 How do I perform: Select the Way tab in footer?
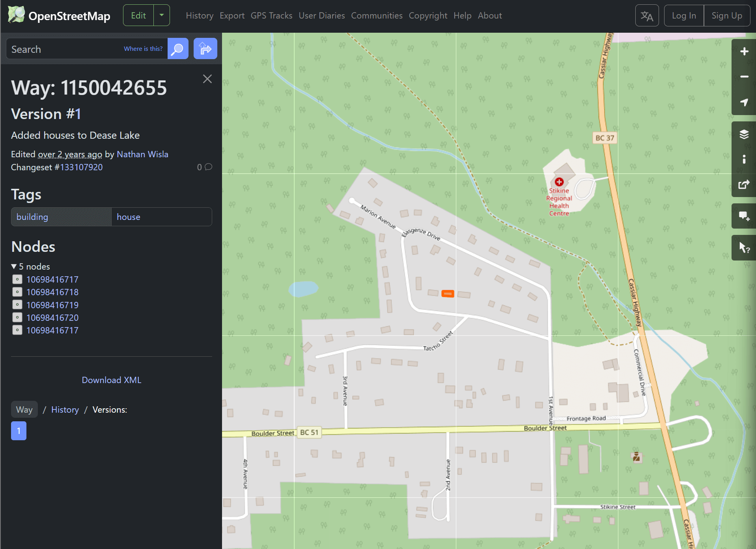pyautogui.click(x=24, y=409)
